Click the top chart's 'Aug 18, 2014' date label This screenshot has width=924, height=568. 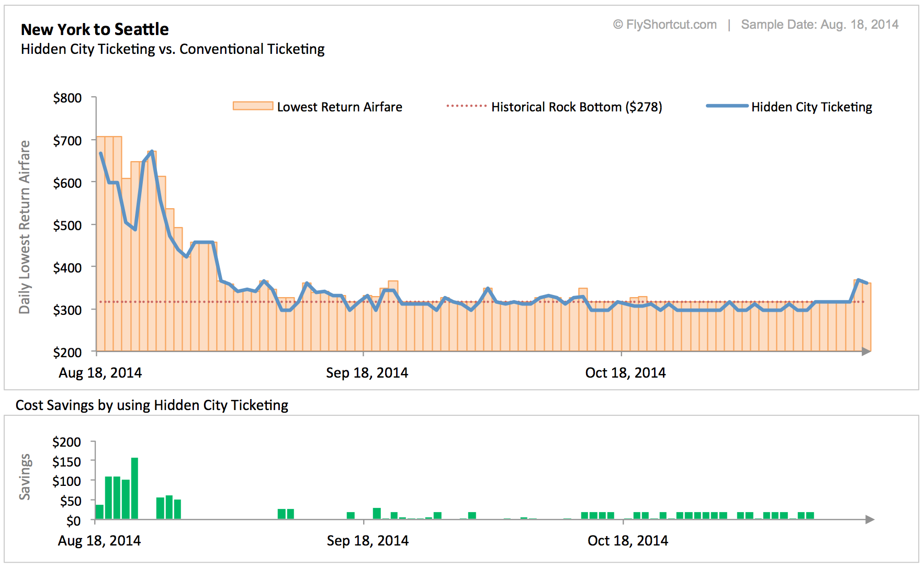tap(100, 372)
